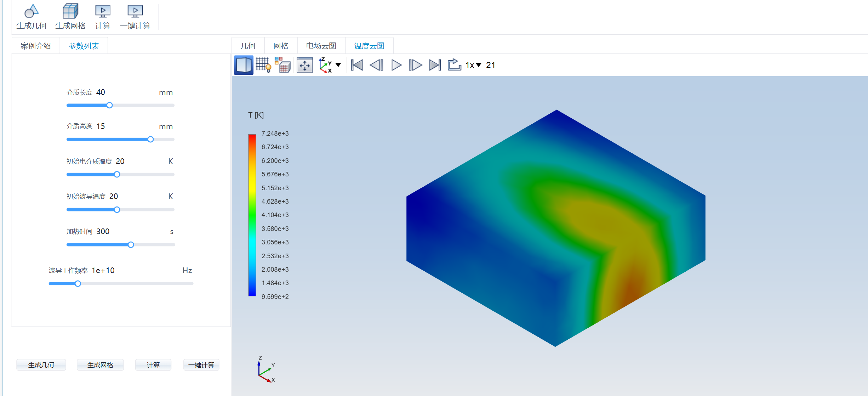The height and width of the screenshot is (396, 868).
Task: Switch to the 参数列表 tab
Action: click(x=84, y=46)
